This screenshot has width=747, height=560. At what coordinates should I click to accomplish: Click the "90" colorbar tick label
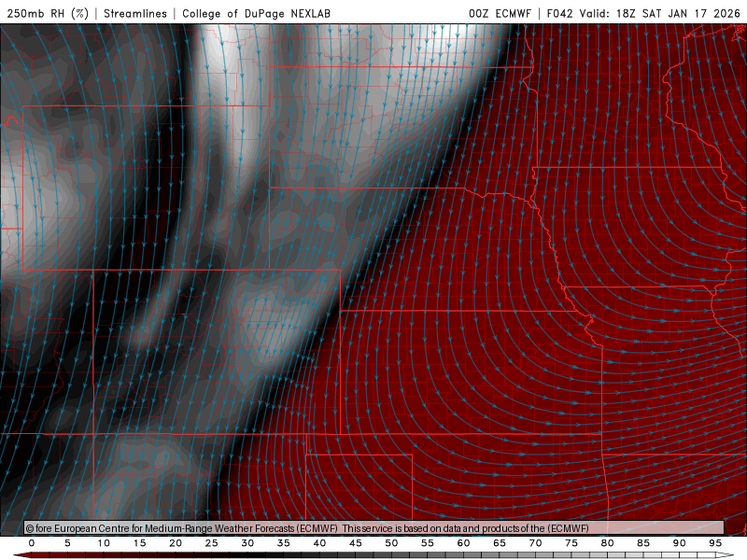[x=680, y=543]
